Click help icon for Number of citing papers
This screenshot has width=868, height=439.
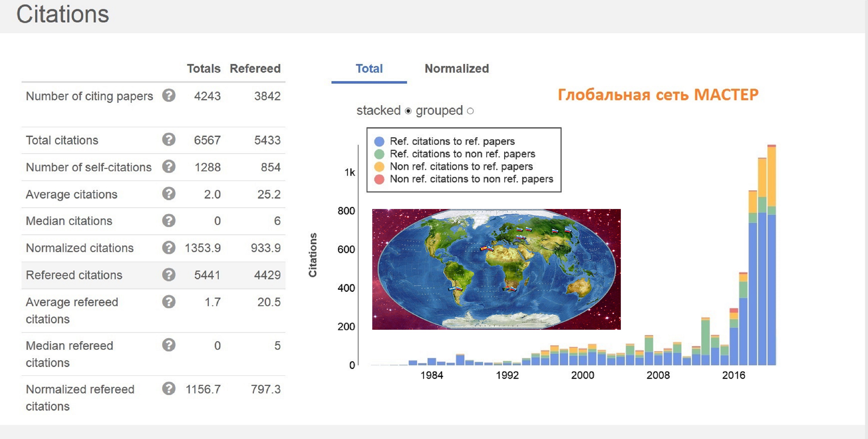tap(168, 96)
